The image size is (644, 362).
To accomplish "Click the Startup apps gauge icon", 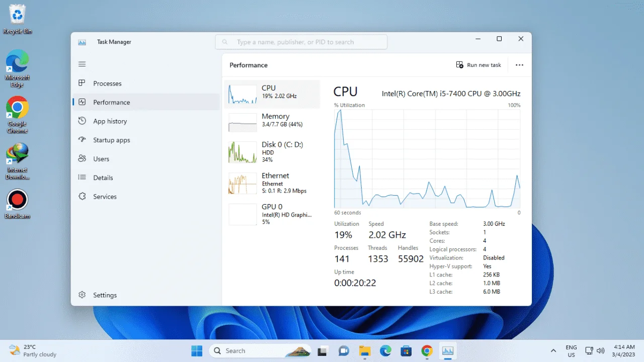I will 82,140.
